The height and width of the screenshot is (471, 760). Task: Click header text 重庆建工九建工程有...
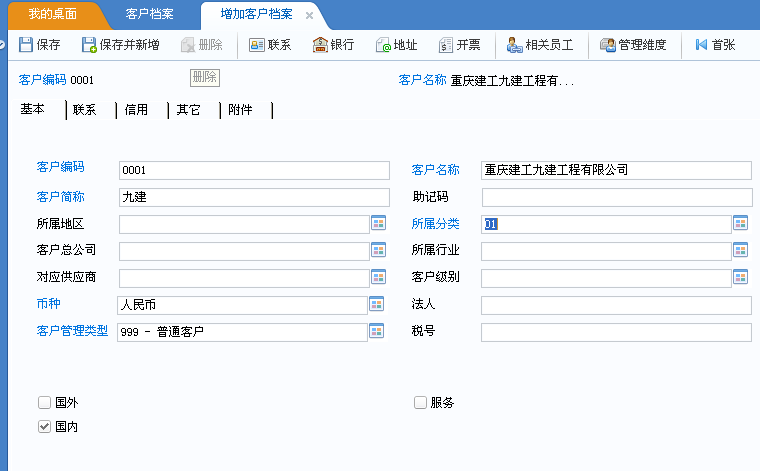coord(512,80)
